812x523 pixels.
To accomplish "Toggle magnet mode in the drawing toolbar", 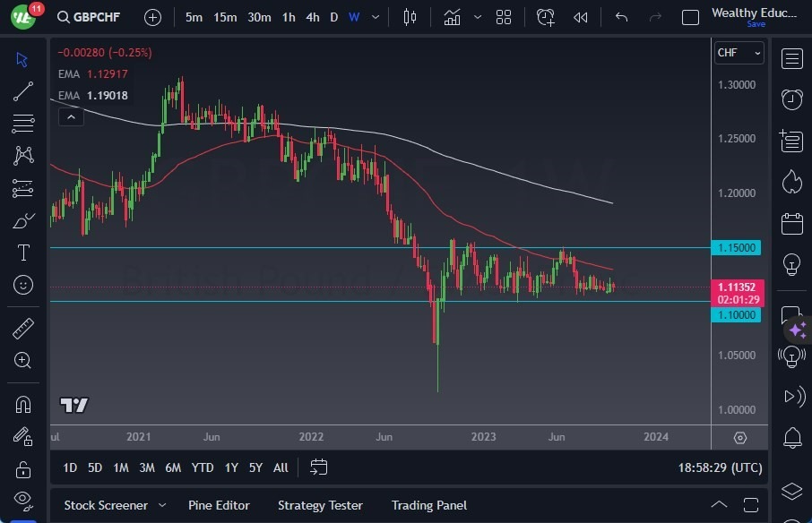I will point(22,405).
